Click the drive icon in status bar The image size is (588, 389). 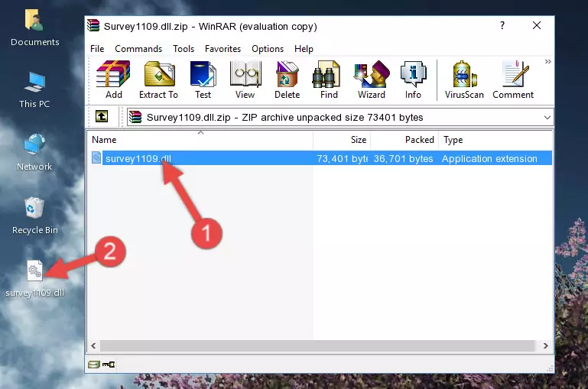(94, 364)
